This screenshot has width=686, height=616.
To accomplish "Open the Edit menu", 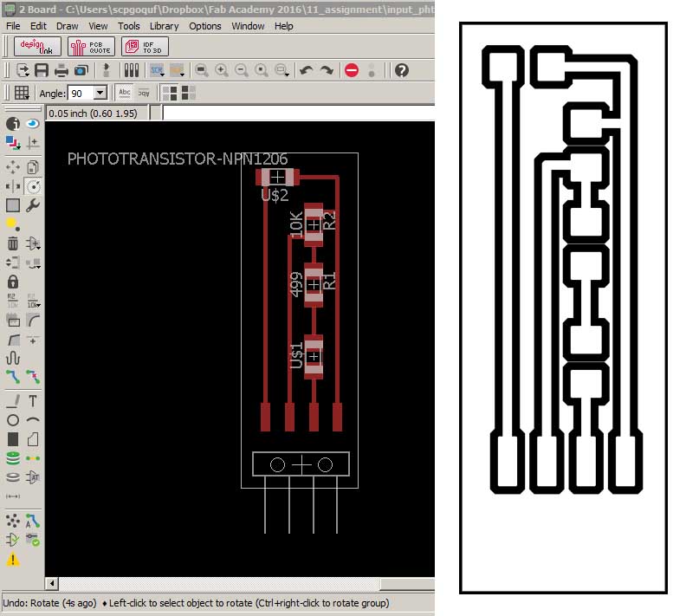I will click(38, 26).
